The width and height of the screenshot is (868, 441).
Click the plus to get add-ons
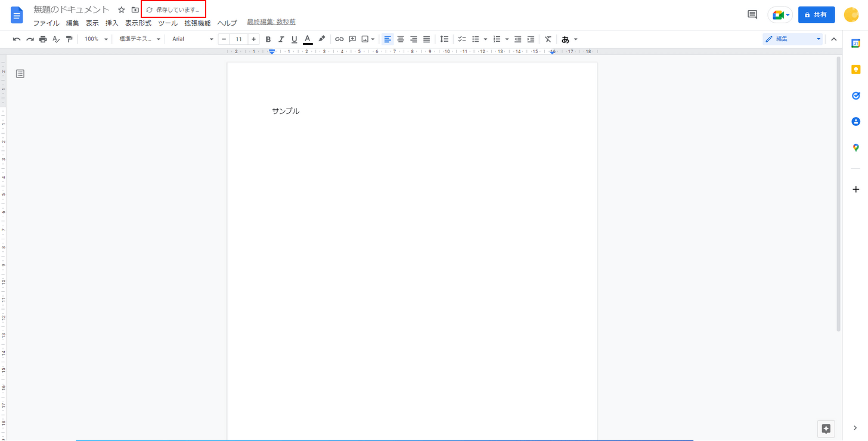[x=855, y=189]
